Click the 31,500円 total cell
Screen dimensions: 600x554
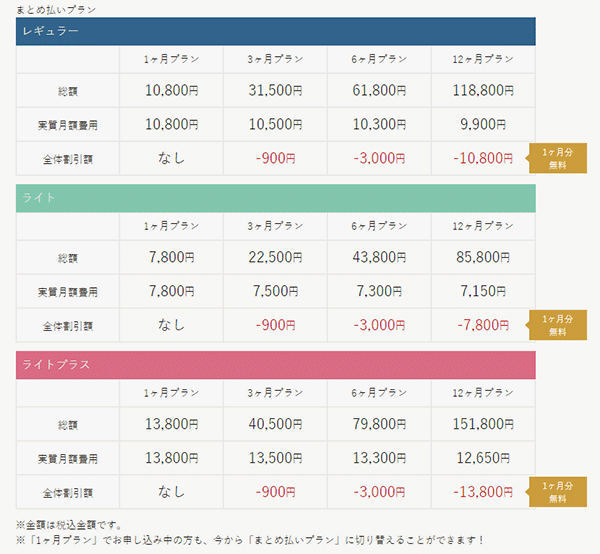coord(276,91)
